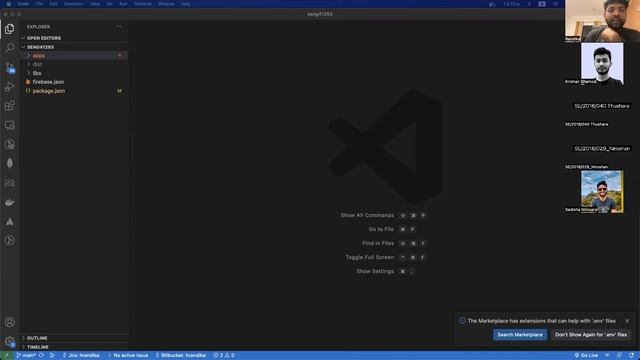The width and height of the screenshot is (640, 360).
Task: Select the SE/2018/029_Niroshan participant tile
Action: (602, 149)
